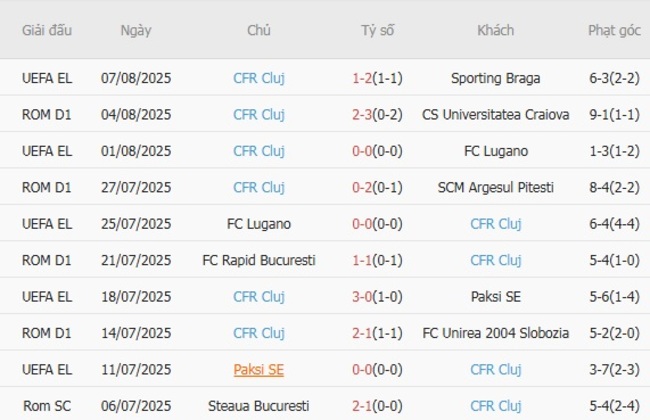Click the Khách column header
The height and width of the screenshot is (420, 650).
click(x=496, y=30)
